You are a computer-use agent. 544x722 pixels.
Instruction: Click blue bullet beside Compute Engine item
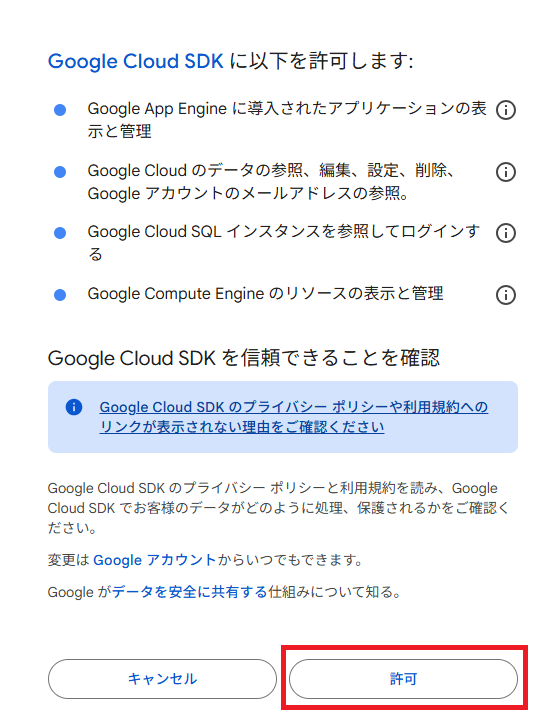click(x=60, y=295)
